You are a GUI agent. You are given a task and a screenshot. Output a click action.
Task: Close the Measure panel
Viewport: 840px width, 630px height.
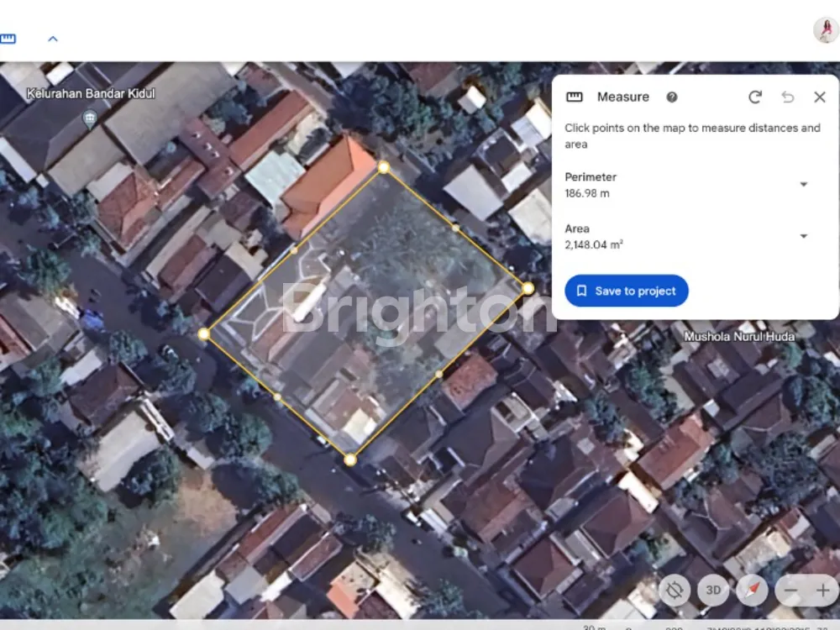point(820,97)
